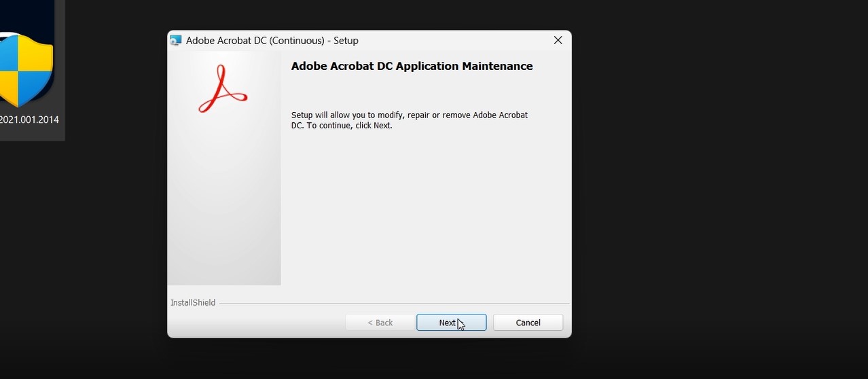This screenshot has height=379, width=868.
Task: Click the Next button in setup dialog
Action: (451, 323)
